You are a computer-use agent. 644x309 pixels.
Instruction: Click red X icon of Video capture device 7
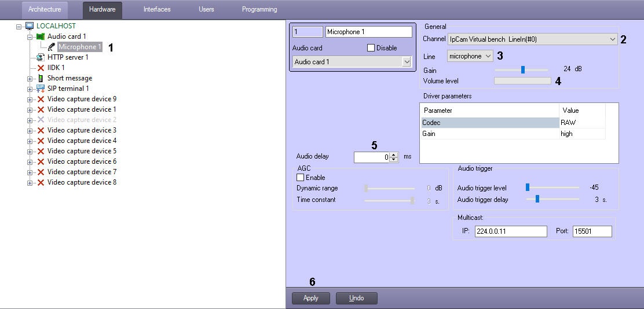click(41, 172)
